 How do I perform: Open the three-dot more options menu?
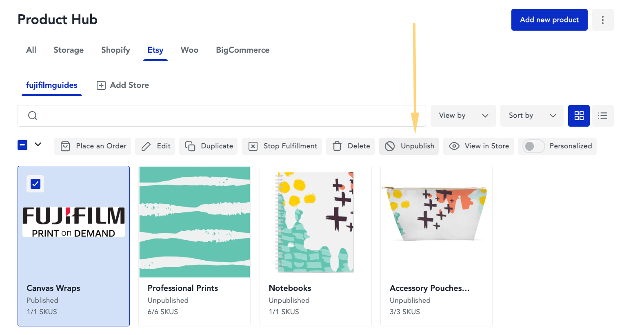point(603,20)
